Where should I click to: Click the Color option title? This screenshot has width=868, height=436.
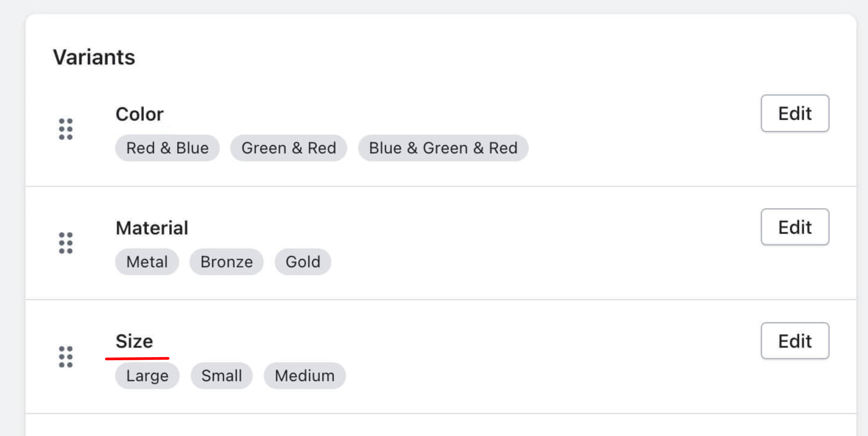140,114
